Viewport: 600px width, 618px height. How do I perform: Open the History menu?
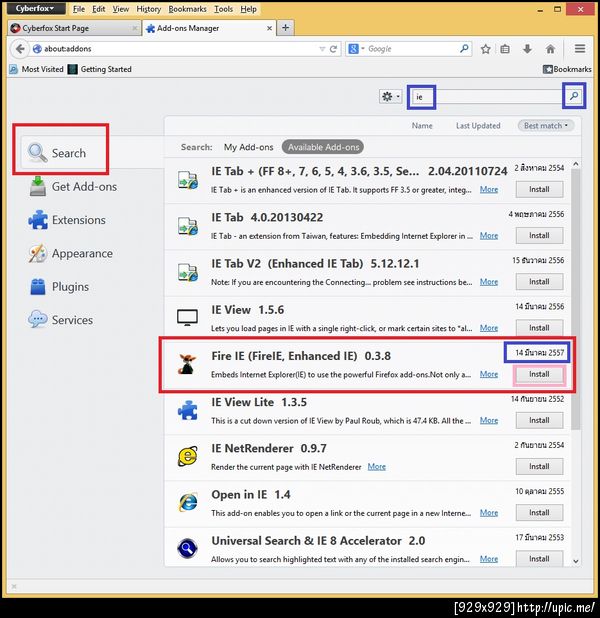click(x=149, y=9)
